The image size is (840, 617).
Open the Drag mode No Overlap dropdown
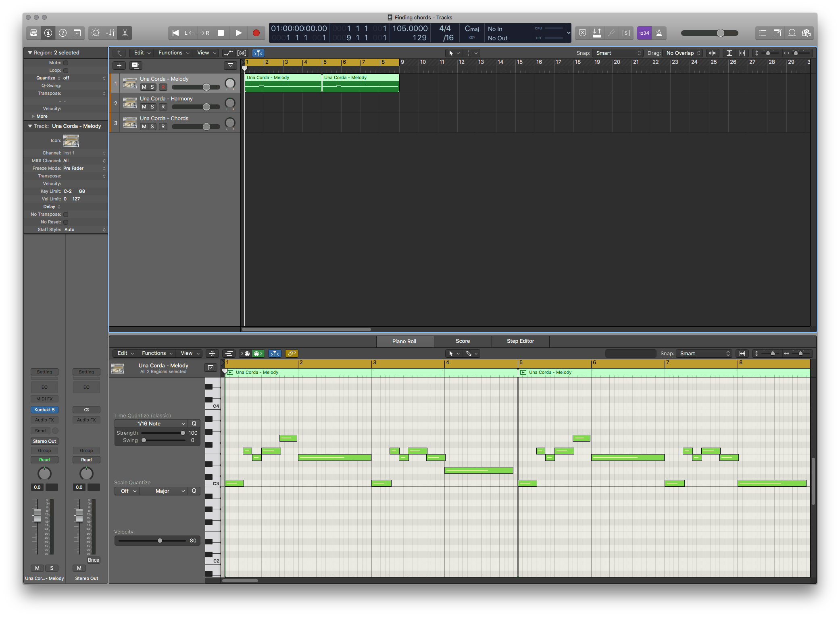(683, 53)
